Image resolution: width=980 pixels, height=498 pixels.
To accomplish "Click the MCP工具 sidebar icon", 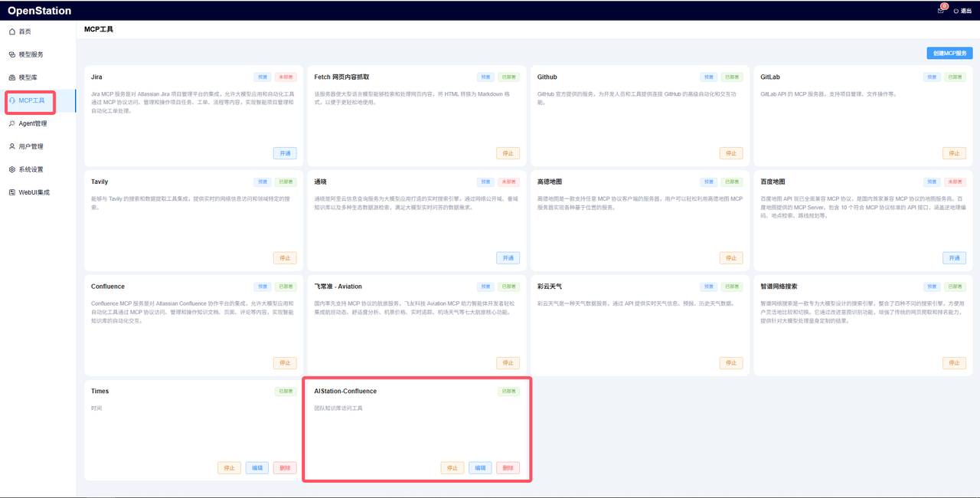I will coord(11,100).
